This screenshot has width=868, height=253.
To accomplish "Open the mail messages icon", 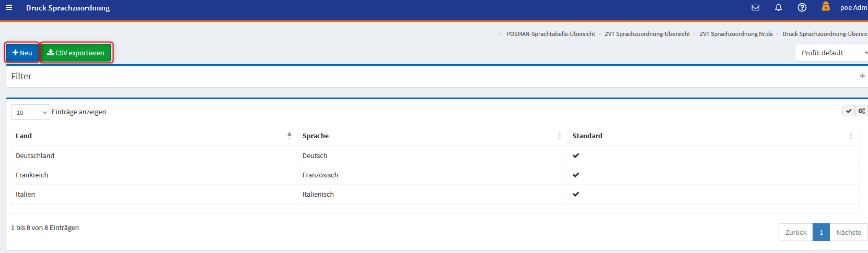I will click(755, 7).
